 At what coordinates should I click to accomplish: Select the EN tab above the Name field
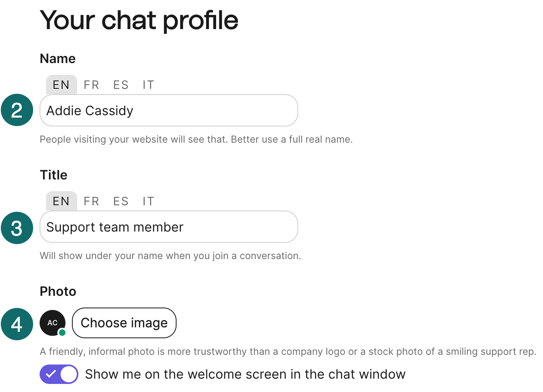point(61,84)
